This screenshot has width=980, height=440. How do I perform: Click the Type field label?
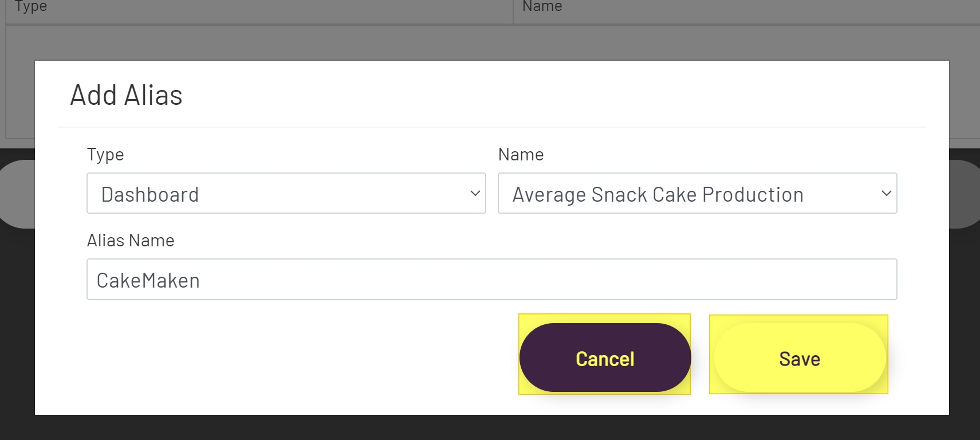pos(105,154)
